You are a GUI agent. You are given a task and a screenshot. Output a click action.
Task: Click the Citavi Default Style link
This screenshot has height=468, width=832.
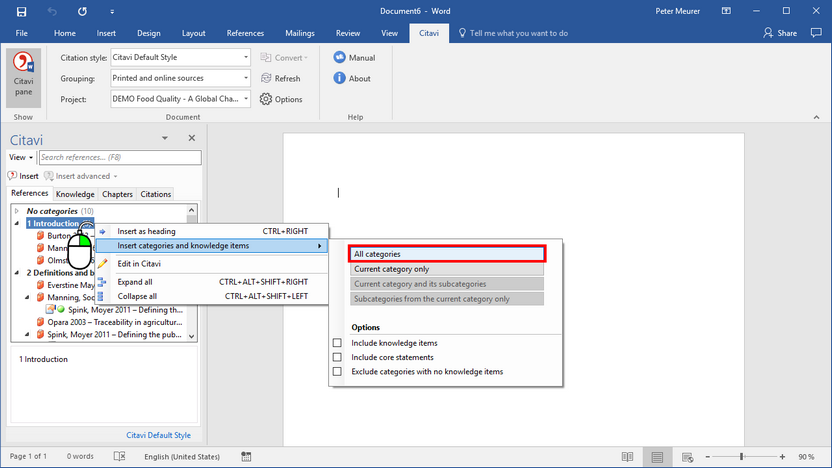(x=158, y=435)
